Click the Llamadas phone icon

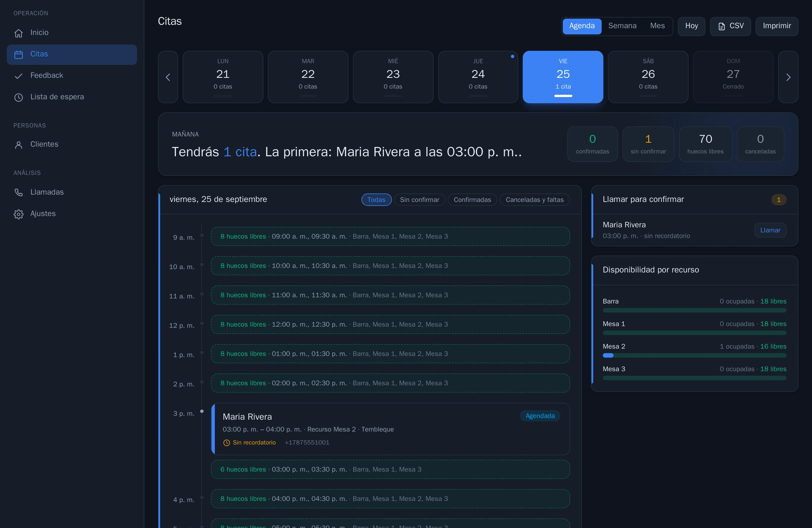[18, 192]
